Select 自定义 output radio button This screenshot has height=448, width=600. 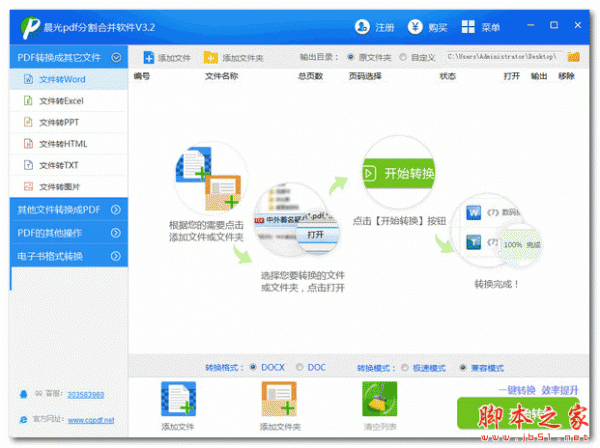click(x=403, y=57)
